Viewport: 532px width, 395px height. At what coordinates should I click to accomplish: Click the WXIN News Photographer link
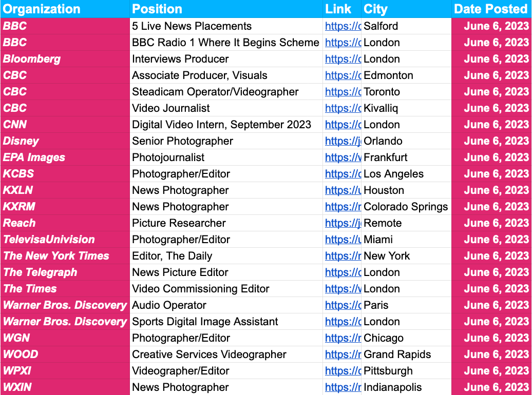pyautogui.click(x=343, y=387)
